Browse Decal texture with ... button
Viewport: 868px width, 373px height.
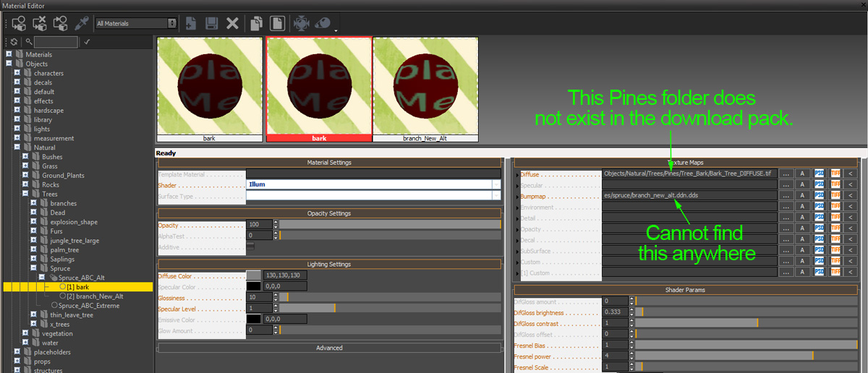[x=786, y=239]
